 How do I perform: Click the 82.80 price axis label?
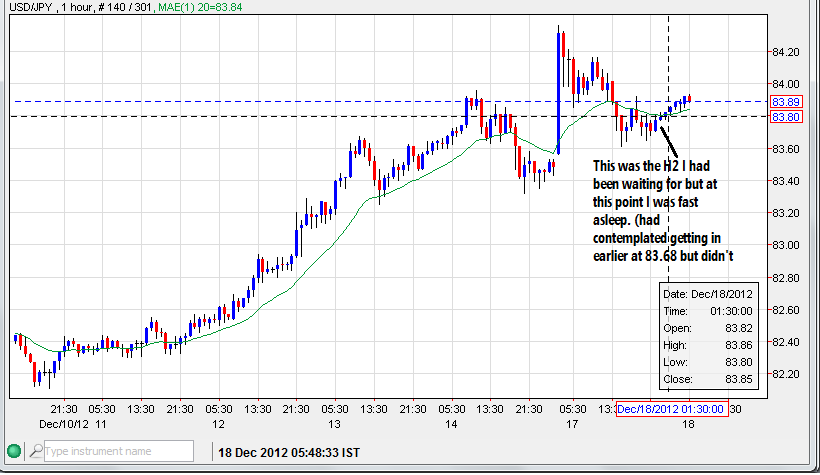(x=786, y=278)
